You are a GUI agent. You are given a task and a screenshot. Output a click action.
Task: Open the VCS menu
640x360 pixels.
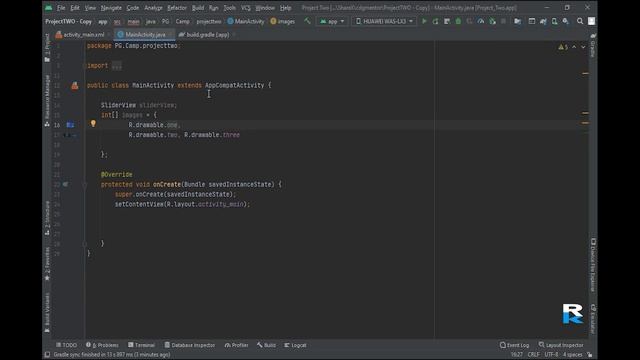point(246,8)
